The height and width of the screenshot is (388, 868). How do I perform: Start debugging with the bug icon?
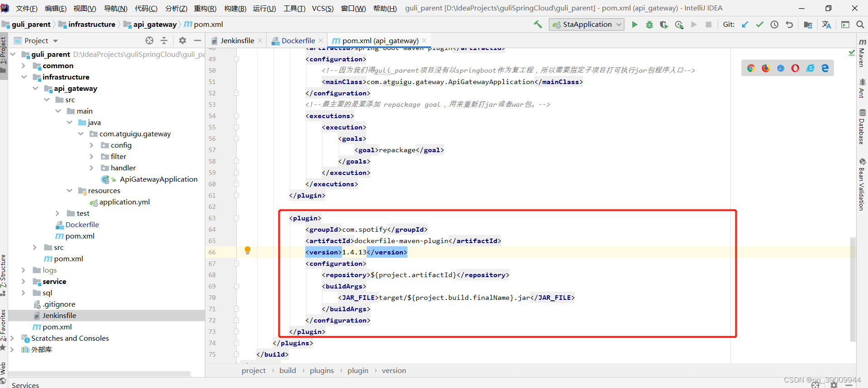(650, 25)
